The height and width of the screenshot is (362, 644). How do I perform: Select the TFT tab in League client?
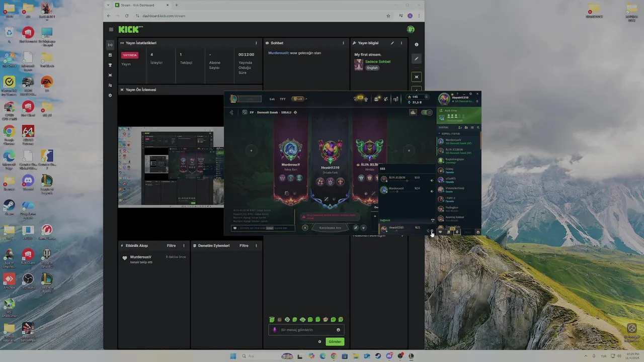coord(283,99)
